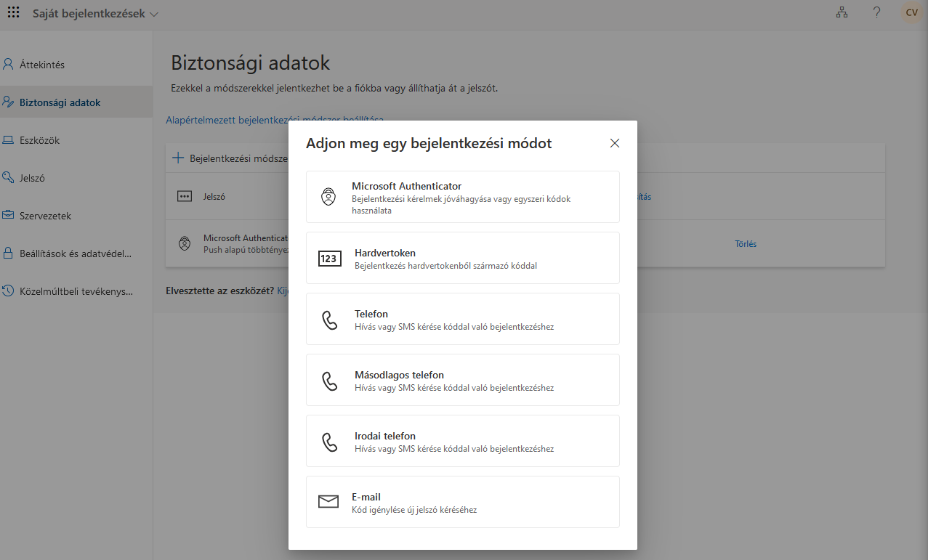
Task: Choose the Másodlagos telefon method
Action: click(463, 380)
